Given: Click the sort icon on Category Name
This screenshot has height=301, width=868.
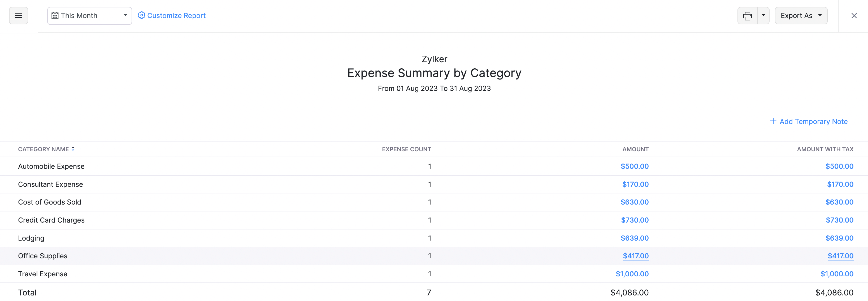Looking at the screenshot, I should tap(73, 149).
